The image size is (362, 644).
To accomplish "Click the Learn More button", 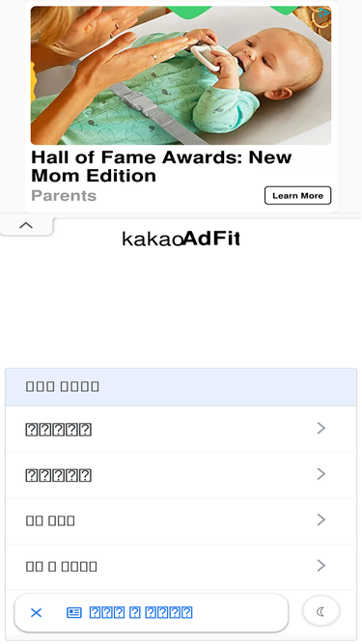I will click(x=297, y=195).
